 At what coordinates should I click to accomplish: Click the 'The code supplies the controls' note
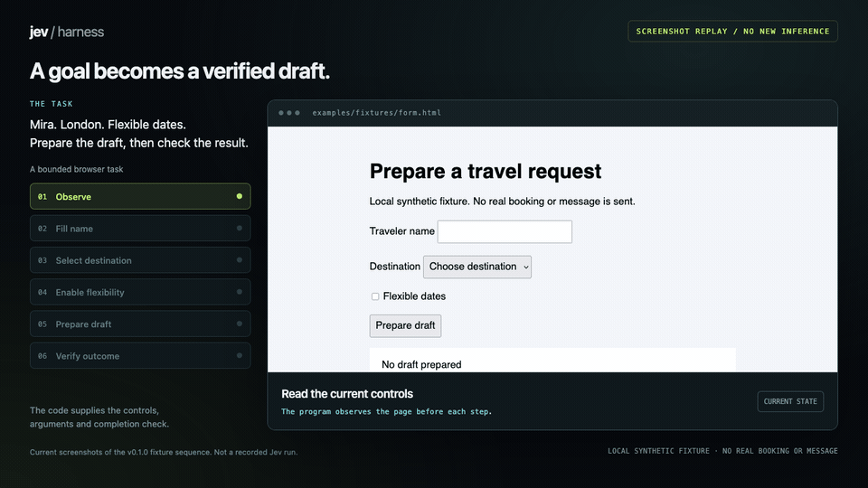(99, 418)
